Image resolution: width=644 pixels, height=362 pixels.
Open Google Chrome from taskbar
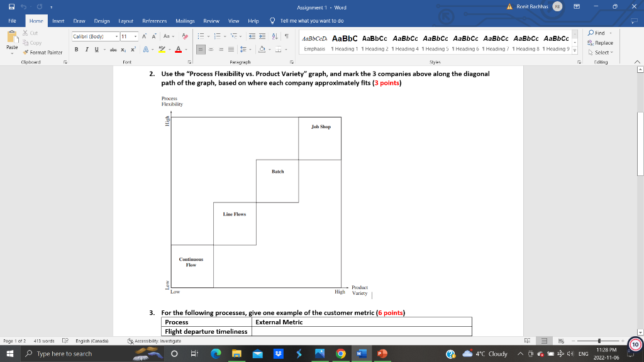pyautogui.click(x=340, y=354)
